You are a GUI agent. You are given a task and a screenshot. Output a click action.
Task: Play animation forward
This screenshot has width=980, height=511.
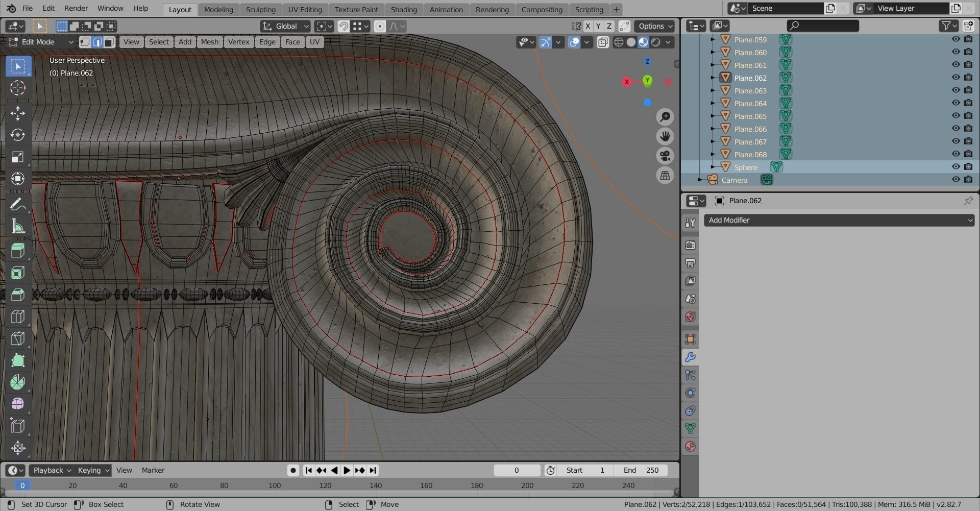pyautogui.click(x=347, y=471)
